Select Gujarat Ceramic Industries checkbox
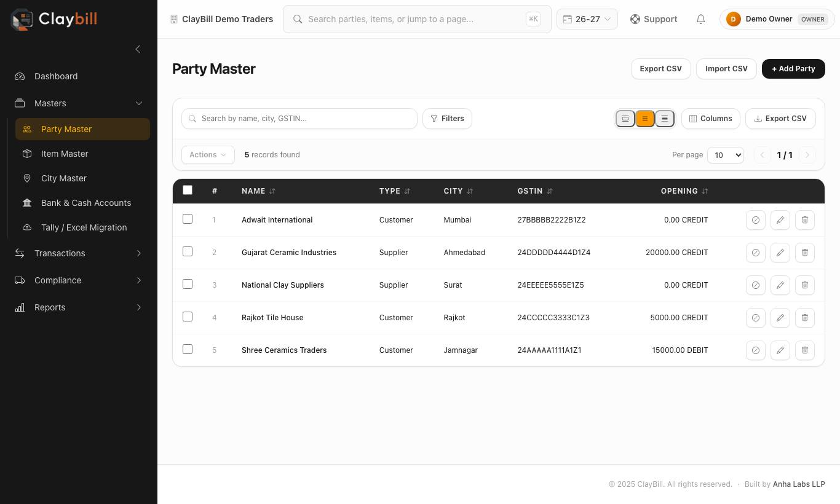Screen dimensions: 840x504 (x=188, y=251)
